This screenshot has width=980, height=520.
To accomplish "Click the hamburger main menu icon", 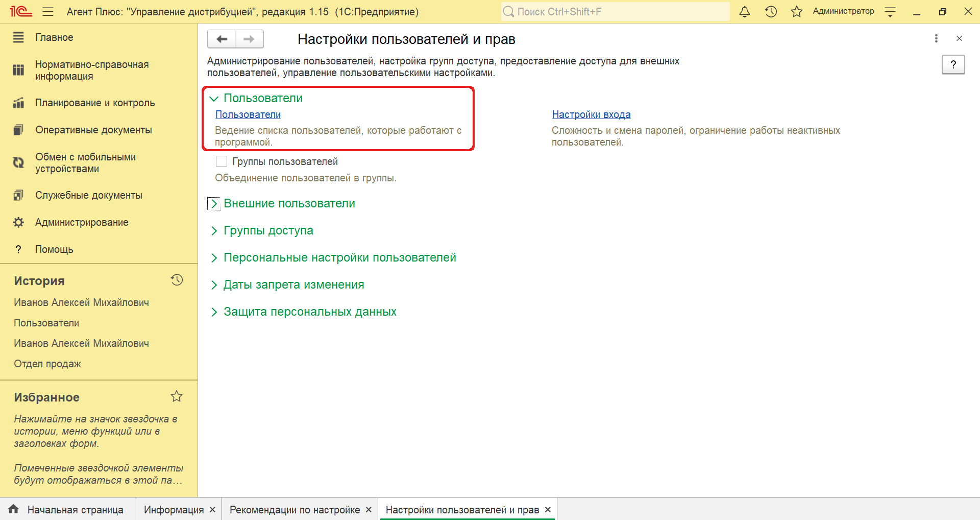I will (x=48, y=12).
